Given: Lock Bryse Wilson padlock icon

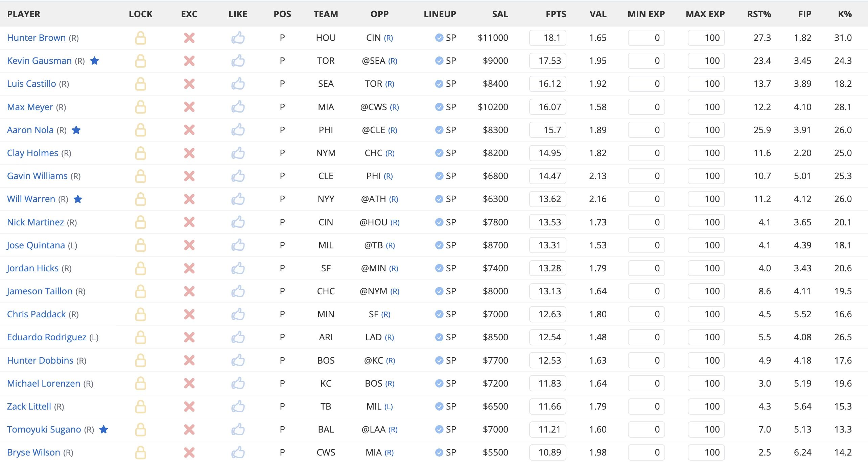Looking at the screenshot, I should (141, 452).
